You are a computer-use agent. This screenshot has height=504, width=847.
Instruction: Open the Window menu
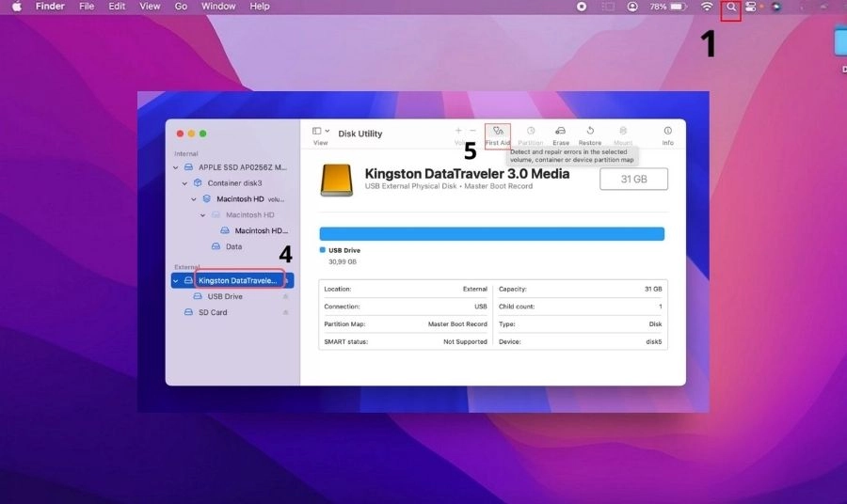pos(218,7)
